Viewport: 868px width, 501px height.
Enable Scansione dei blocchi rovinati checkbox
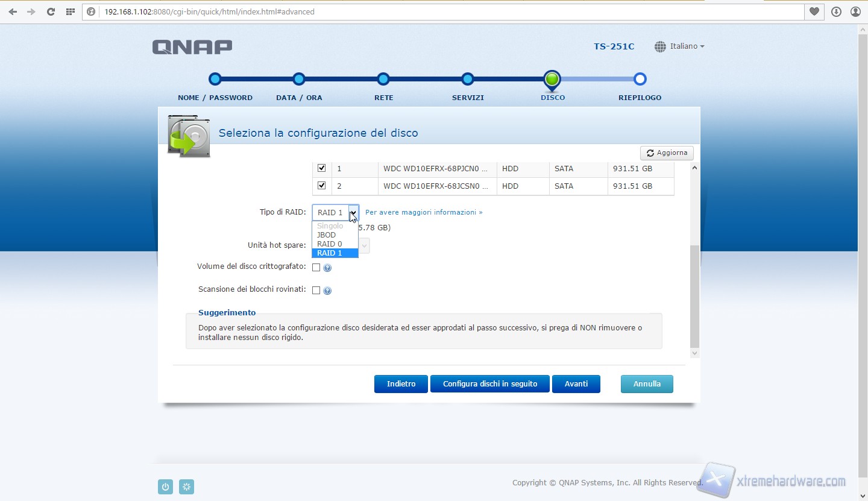coord(316,290)
